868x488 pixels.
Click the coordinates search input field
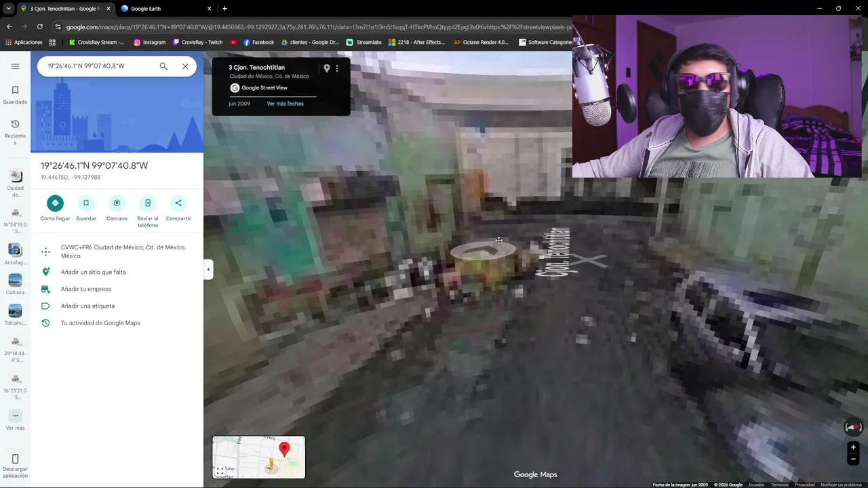(98, 66)
